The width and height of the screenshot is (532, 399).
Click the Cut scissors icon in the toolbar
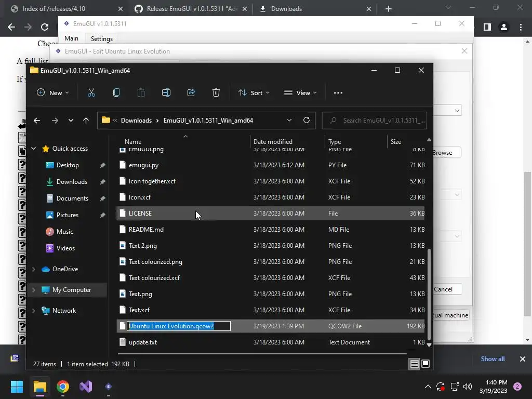pyautogui.click(x=91, y=92)
